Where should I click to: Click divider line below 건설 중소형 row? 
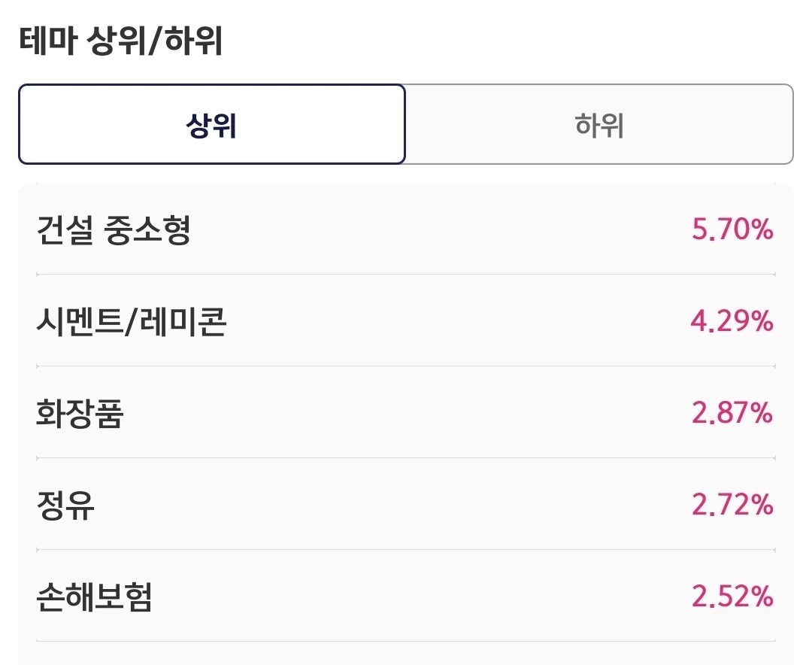(406, 274)
